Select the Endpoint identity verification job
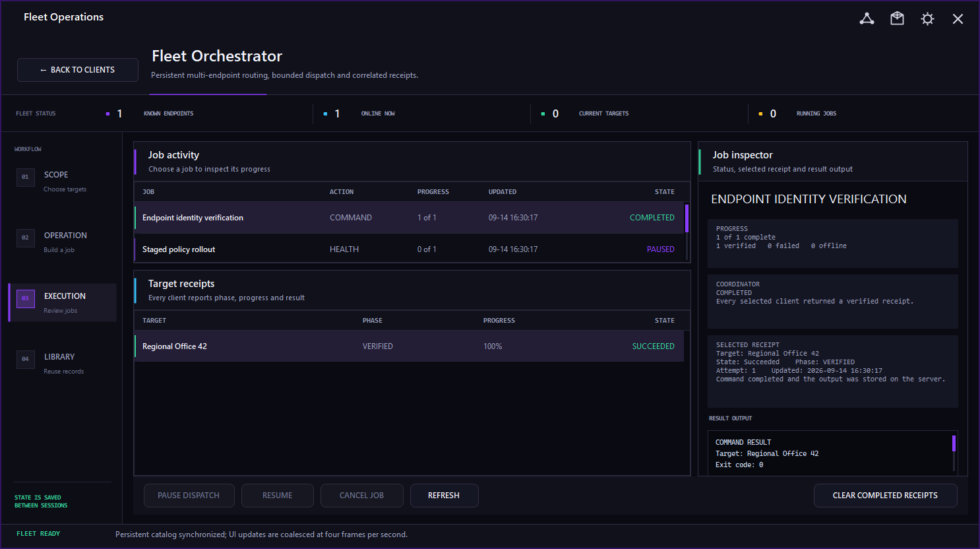 pos(410,218)
